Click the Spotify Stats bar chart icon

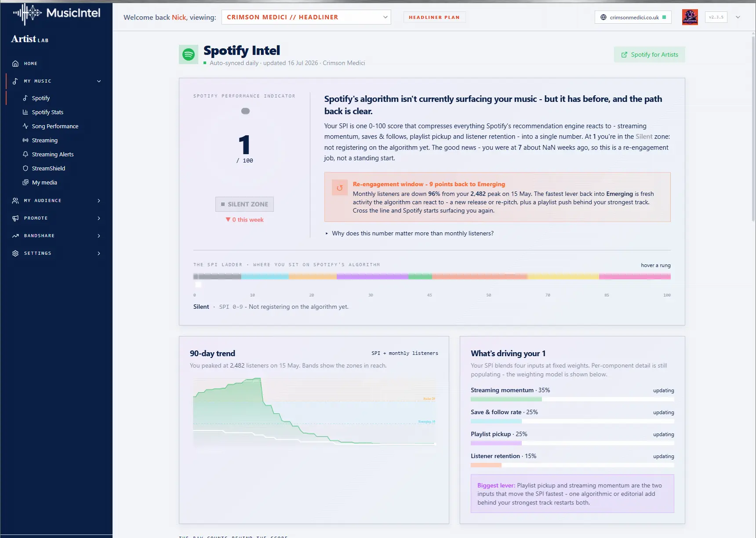[25, 112]
